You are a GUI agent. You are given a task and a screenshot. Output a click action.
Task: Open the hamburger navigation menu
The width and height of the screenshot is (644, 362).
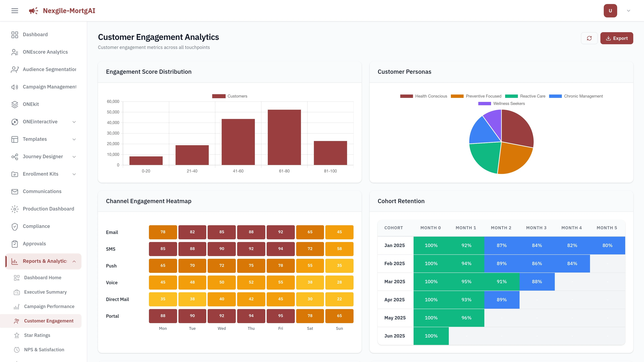tap(14, 11)
